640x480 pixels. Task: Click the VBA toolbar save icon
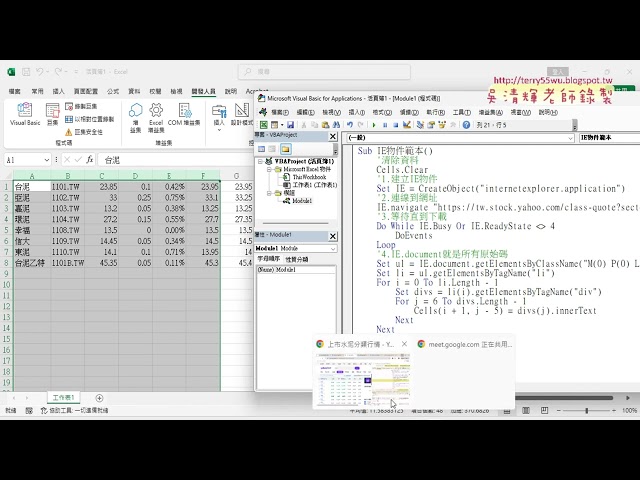(x=290, y=125)
